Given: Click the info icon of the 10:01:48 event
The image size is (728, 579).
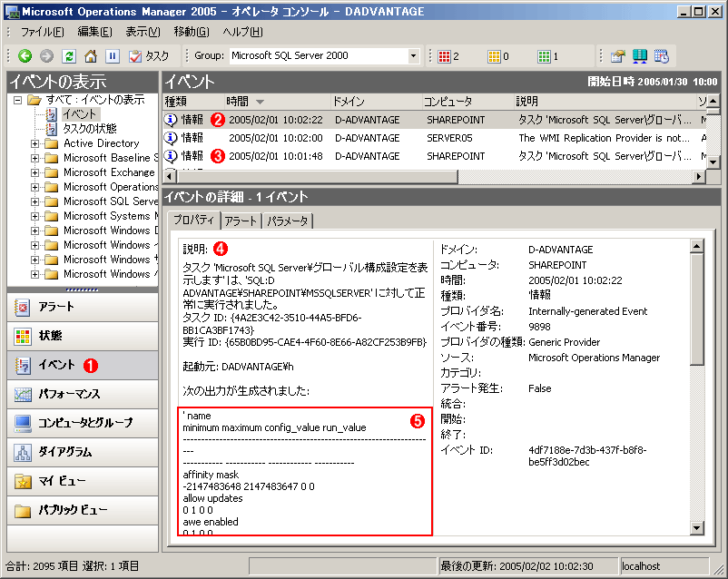Looking at the screenshot, I should [171, 156].
